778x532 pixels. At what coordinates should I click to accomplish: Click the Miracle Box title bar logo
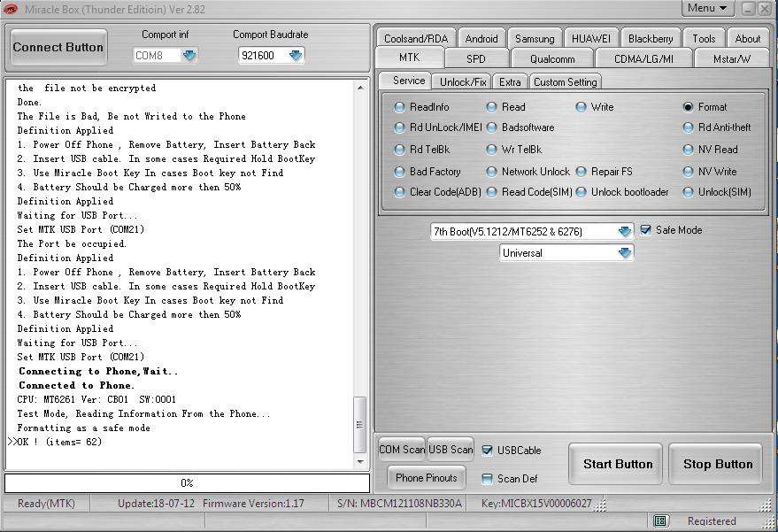click(x=10, y=9)
